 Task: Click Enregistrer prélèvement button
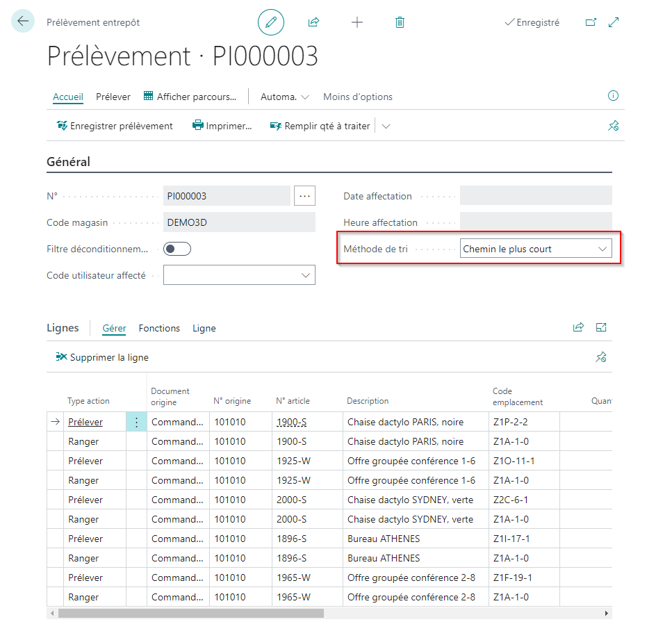pyautogui.click(x=115, y=126)
